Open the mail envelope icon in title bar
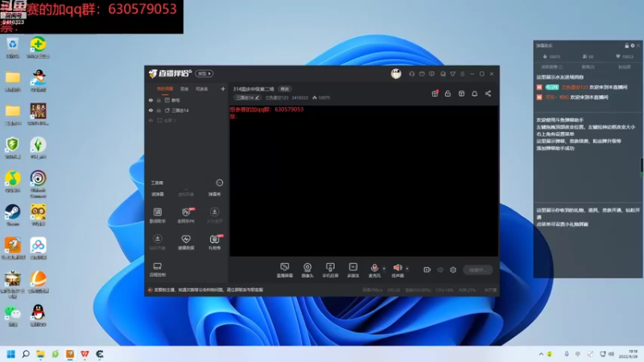Viewport: 644px width, 362px height. coord(422,74)
